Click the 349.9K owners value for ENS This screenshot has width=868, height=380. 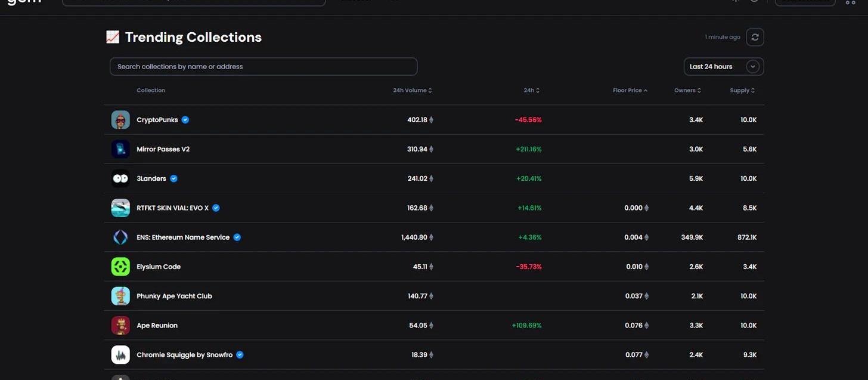click(692, 237)
